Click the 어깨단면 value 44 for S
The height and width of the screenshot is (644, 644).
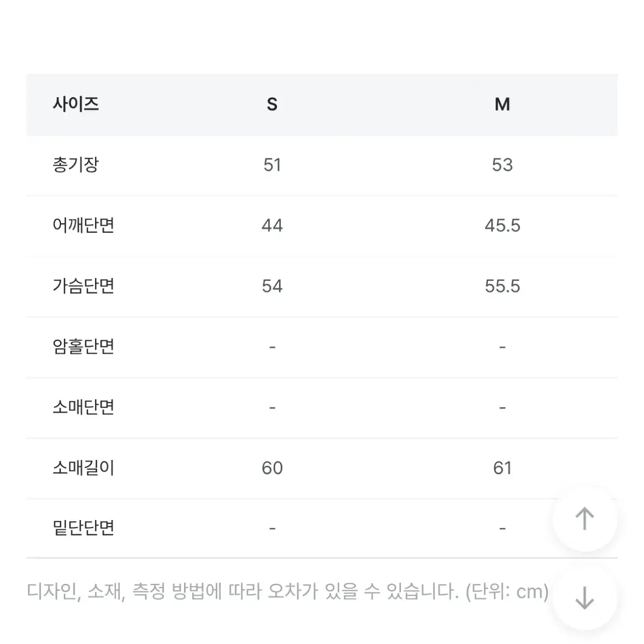click(x=272, y=225)
